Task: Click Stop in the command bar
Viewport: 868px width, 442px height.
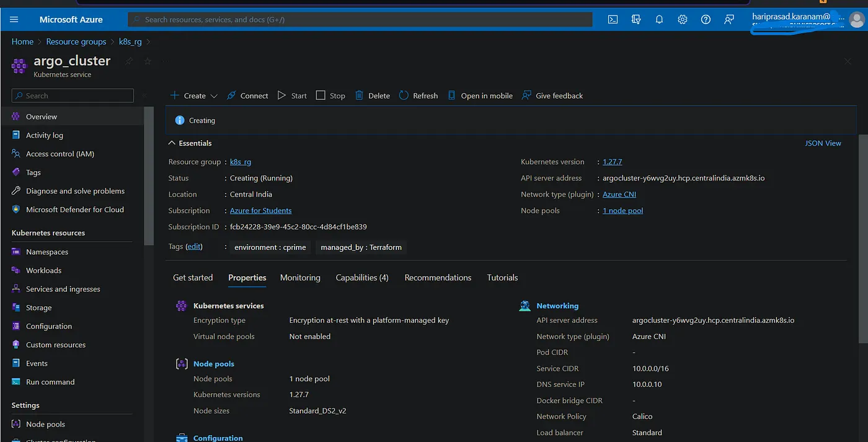Action: coord(330,95)
